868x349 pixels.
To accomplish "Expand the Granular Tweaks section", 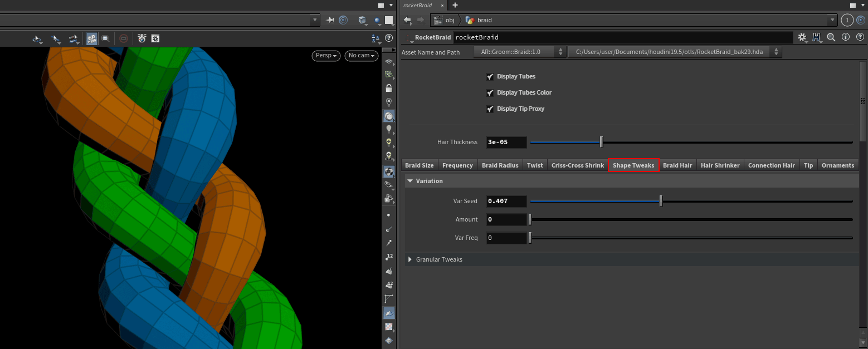I will tap(410, 259).
